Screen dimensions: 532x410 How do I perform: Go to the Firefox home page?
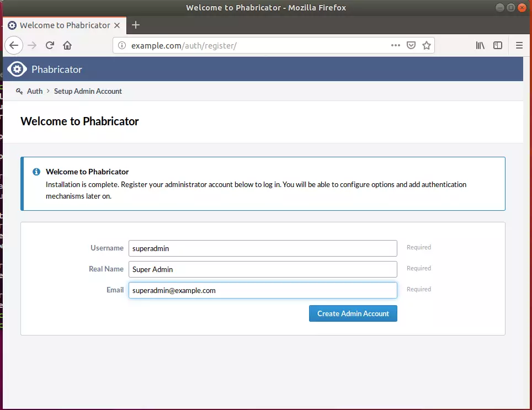(67, 45)
